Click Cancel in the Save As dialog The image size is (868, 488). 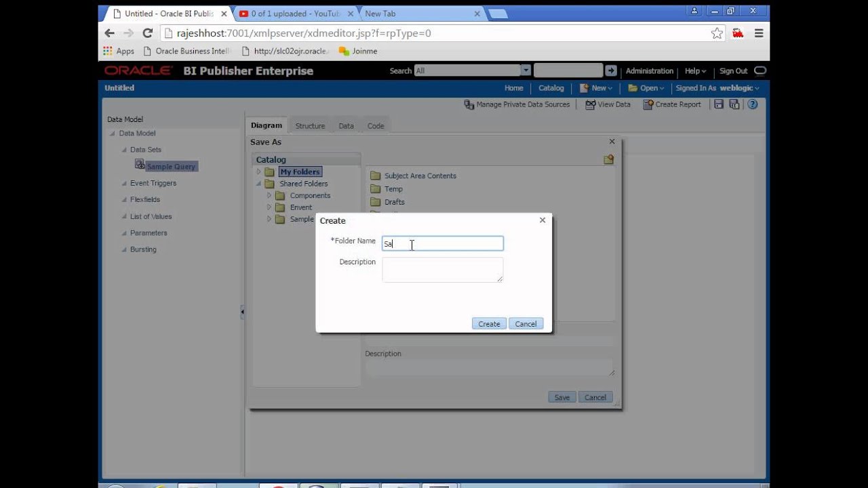(x=595, y=397)
